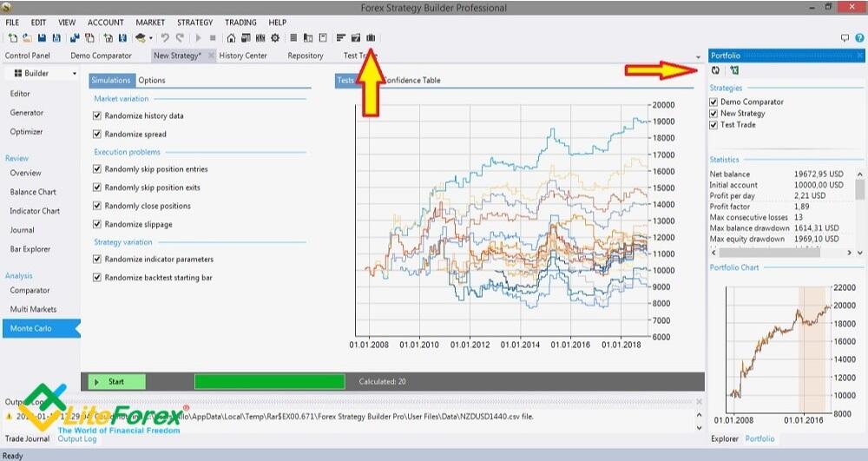The image size is (868, 461).
Task: Undo the last change
Action: point(165,37)
